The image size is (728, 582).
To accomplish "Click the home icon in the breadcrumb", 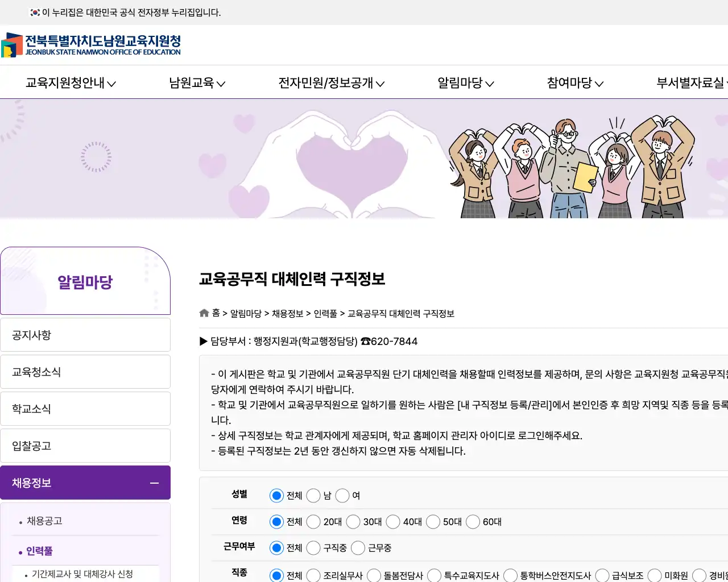I will coord(204,313).
